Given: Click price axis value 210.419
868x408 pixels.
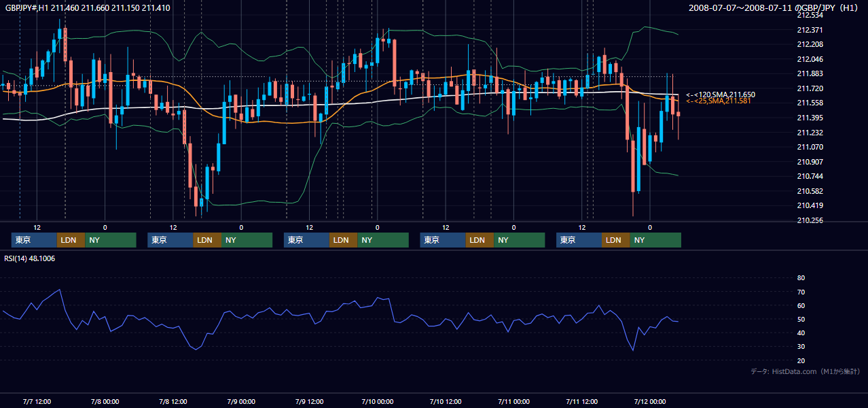Looking at the screenshot, I should (810, 205).
